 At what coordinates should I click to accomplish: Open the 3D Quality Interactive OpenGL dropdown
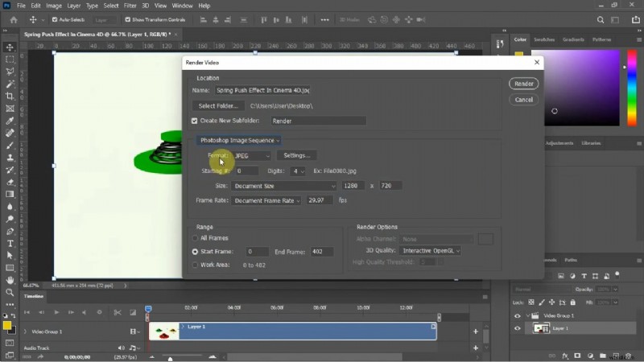(x=430, y=251)
